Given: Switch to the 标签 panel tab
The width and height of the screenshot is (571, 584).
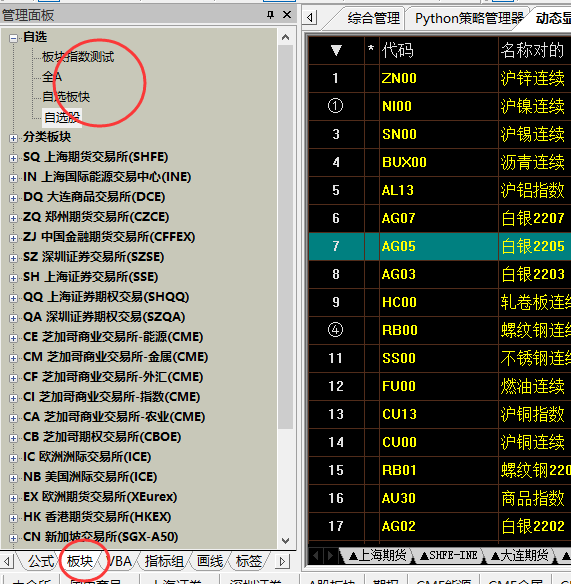Looking at the screenshot, I should coord(249,561).
